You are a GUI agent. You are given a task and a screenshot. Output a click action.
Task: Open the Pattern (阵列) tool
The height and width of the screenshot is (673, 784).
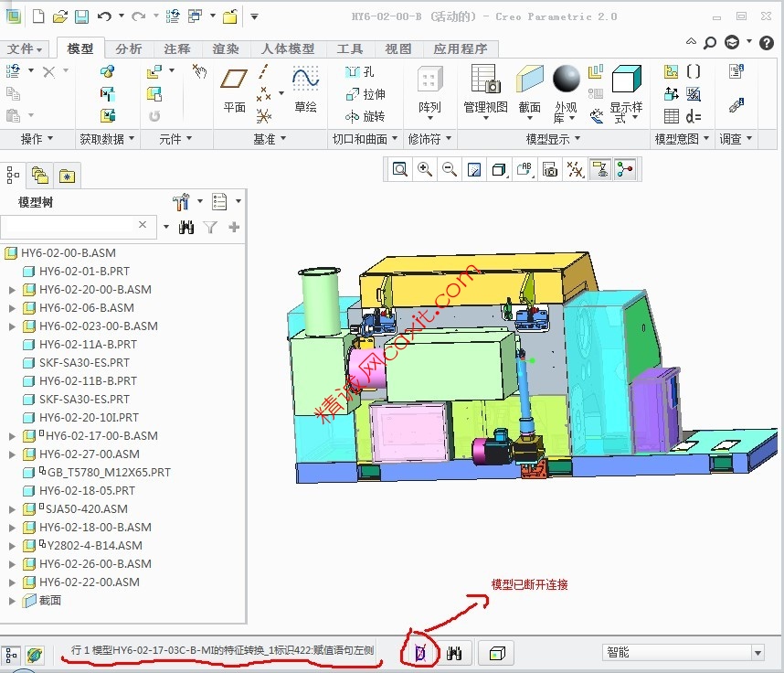pos(429,94)
